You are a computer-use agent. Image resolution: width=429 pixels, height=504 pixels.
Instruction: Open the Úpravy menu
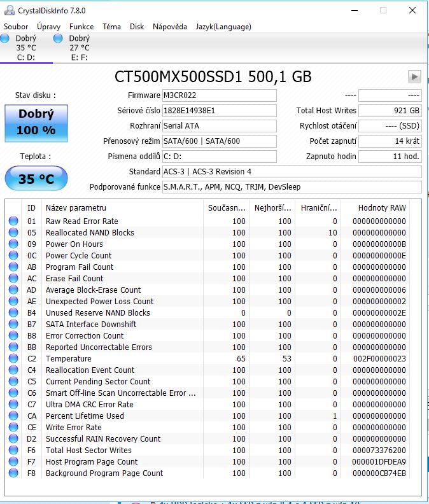coord(48,27)
